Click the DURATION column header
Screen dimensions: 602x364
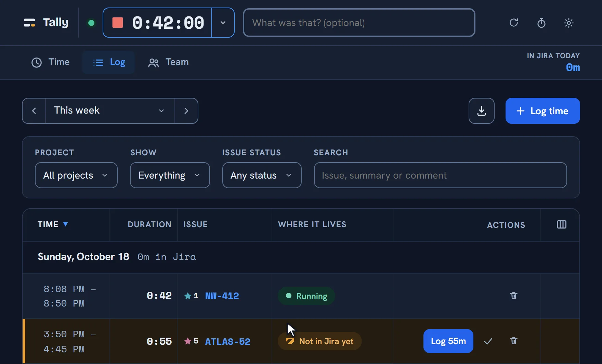point(149,224)
